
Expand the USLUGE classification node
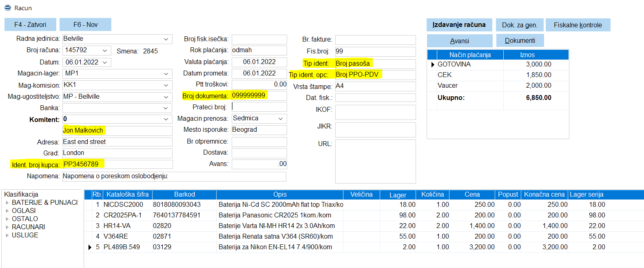pos(7,235)
